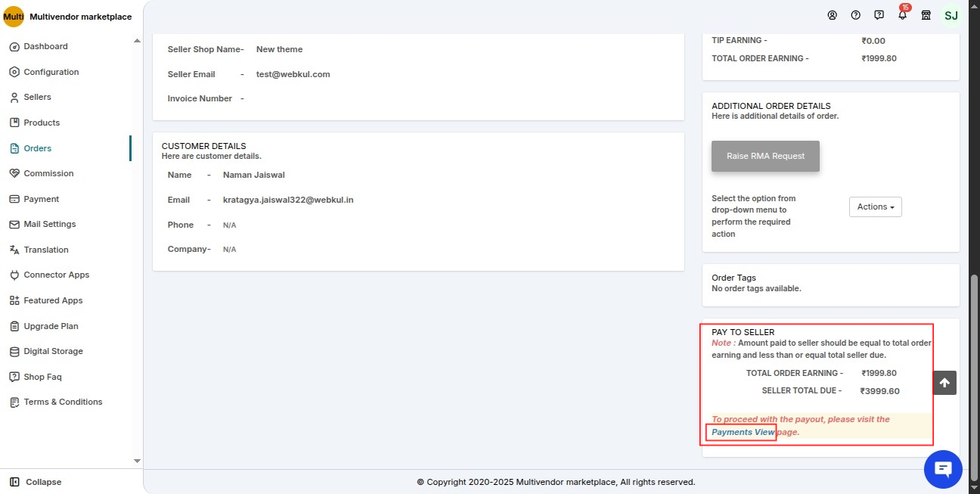Expand the sidebar downward chevron
The image size is (980, 494).
click(x=137, y=461)
